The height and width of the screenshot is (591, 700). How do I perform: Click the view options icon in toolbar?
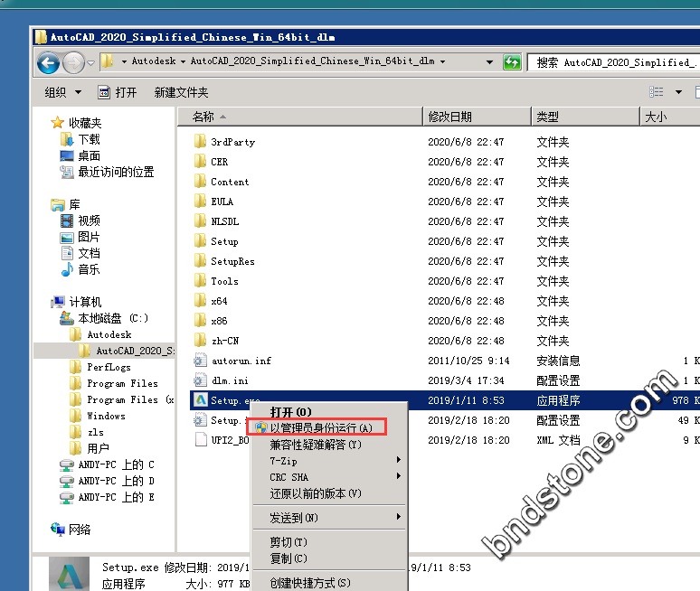[657, 92]
